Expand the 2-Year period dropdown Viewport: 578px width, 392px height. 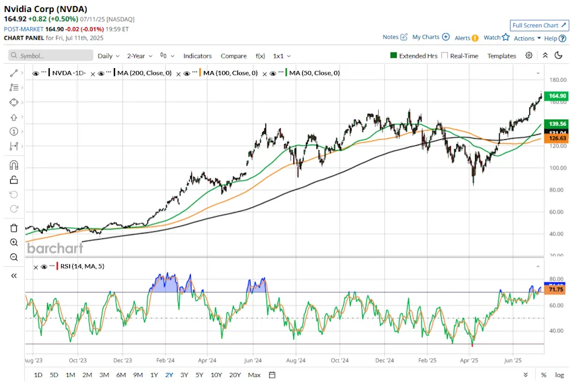click(139, 56)
